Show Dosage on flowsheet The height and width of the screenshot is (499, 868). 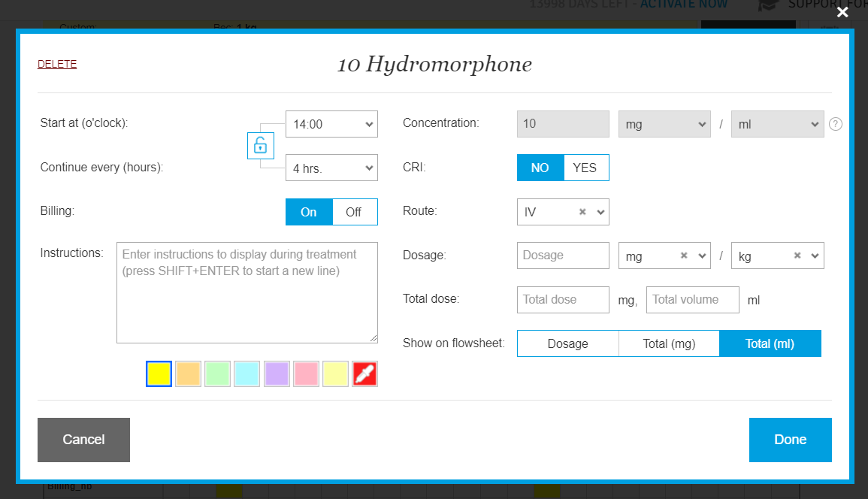point(567,343)
